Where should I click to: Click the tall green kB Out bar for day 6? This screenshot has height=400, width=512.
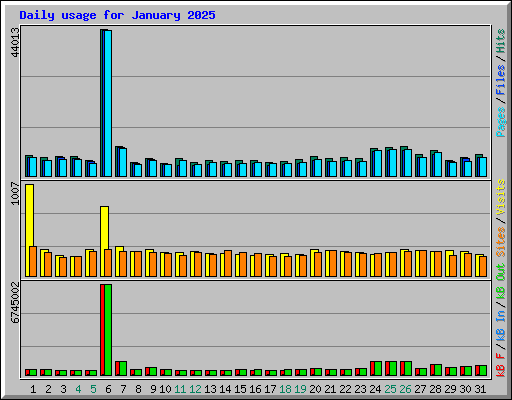(108, 330)
